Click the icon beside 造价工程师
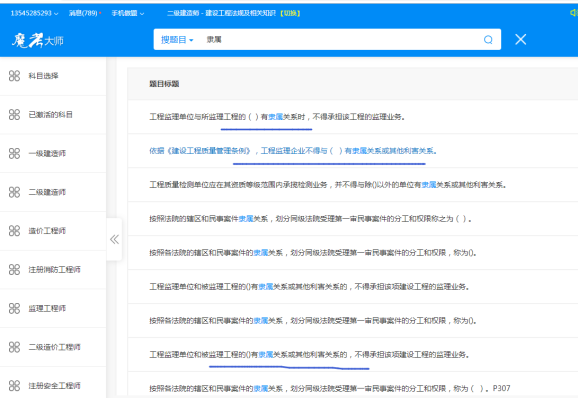Screen dimensions: 579x398 tap(14, 231)
